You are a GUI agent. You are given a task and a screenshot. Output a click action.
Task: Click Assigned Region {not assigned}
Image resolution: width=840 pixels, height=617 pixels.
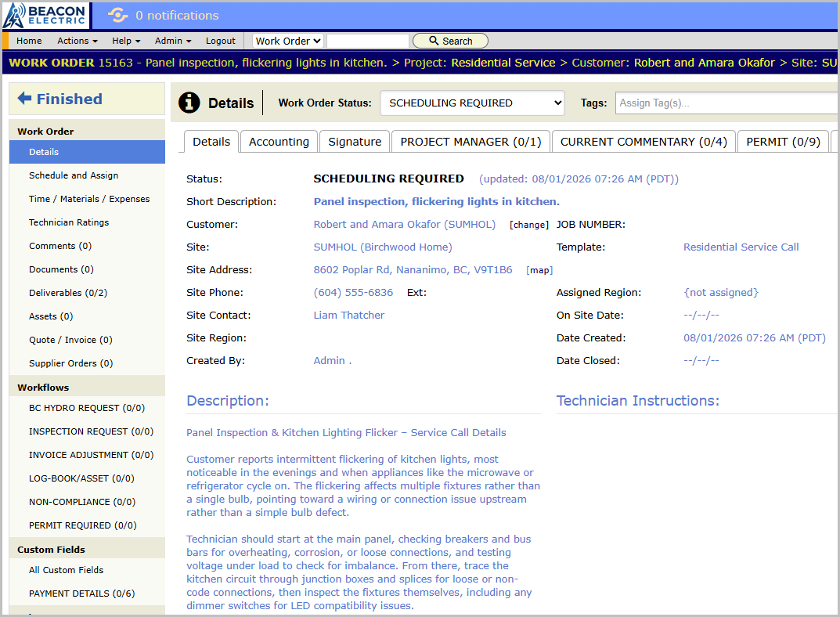(x=721, y=292)
